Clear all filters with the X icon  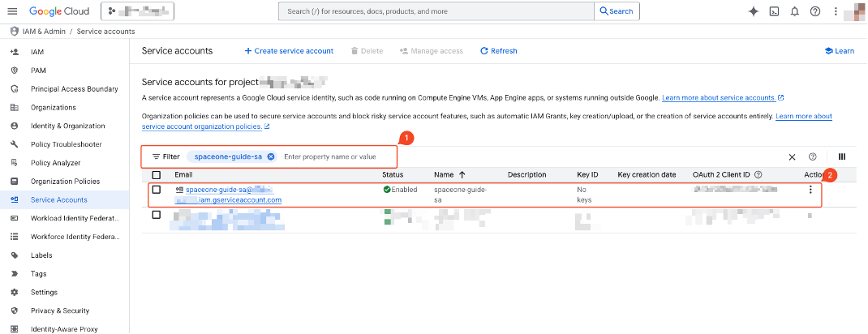coord(793,157)
